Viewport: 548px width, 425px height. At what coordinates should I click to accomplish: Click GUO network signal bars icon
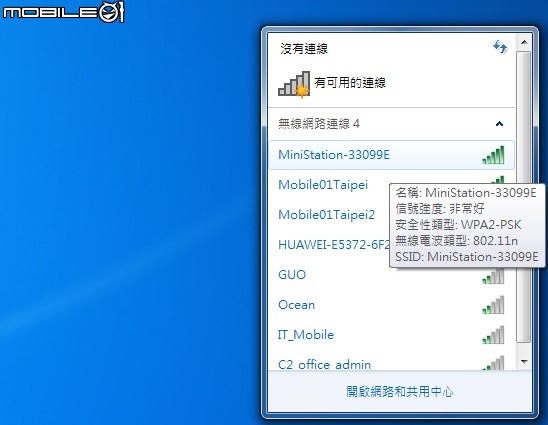493,276
